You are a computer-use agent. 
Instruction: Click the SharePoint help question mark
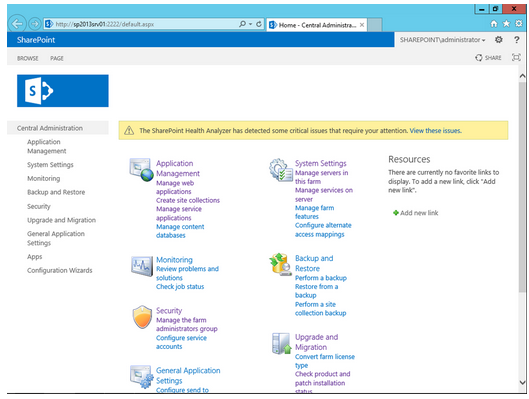[516, 40]
